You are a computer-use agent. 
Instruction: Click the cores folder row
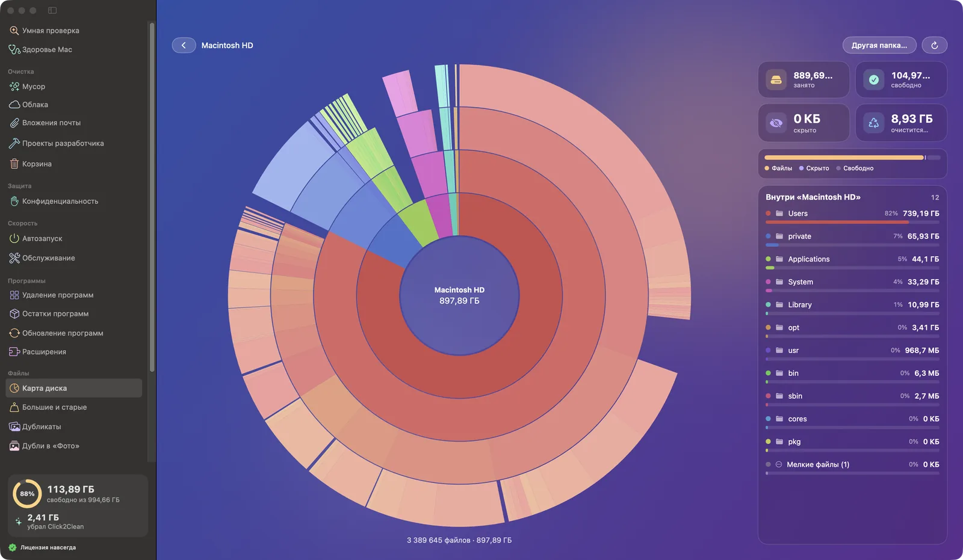(852, 421)
